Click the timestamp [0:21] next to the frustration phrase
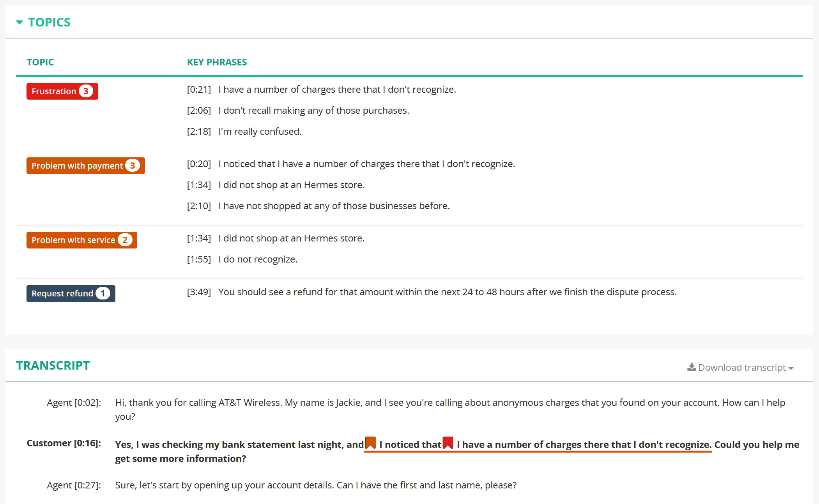819x504 pixels. (x=199, y=89)
